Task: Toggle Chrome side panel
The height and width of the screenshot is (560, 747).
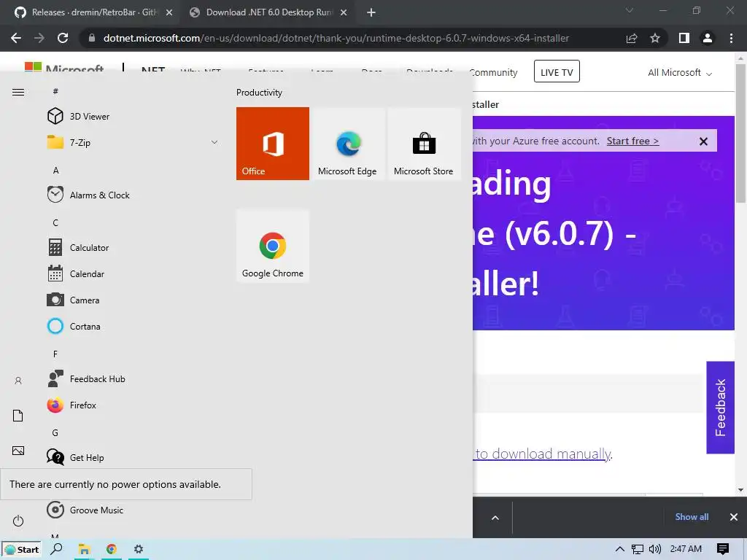Action: (684, 38)
